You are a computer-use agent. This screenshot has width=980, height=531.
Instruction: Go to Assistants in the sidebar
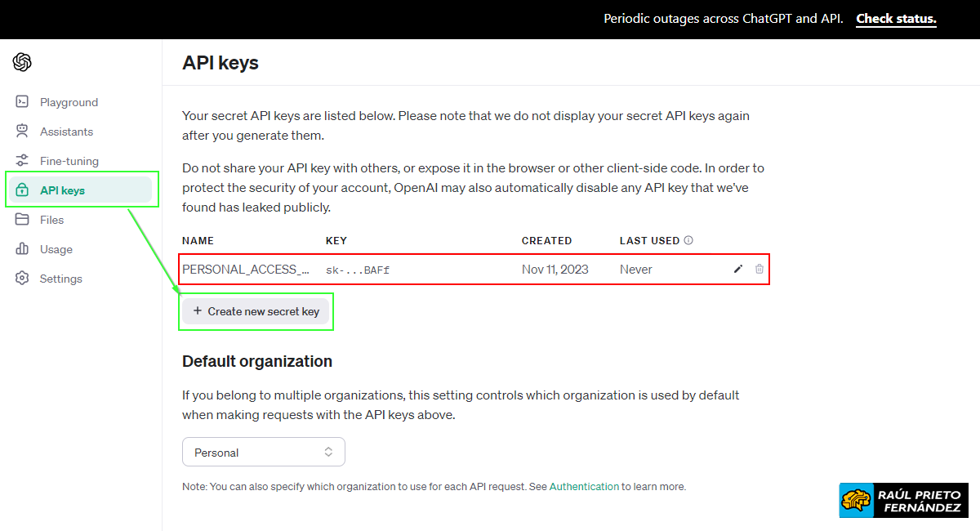pyautogui.click(x=66, y=132)
